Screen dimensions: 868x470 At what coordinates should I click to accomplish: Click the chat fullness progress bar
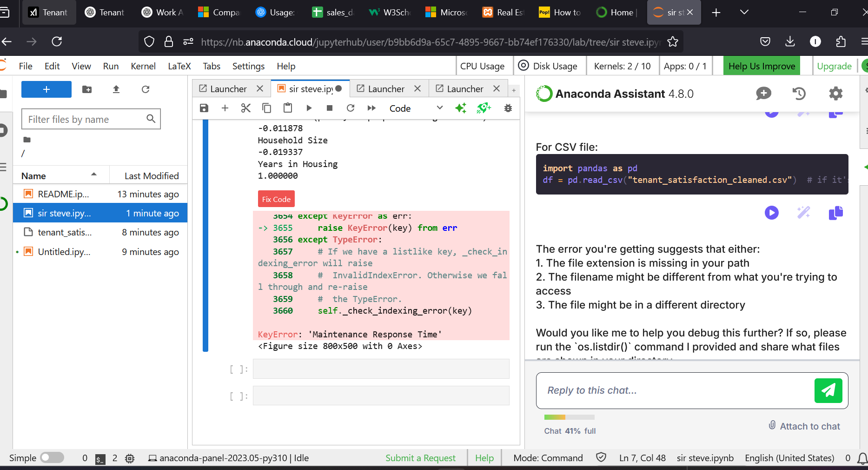click(569, 417)
